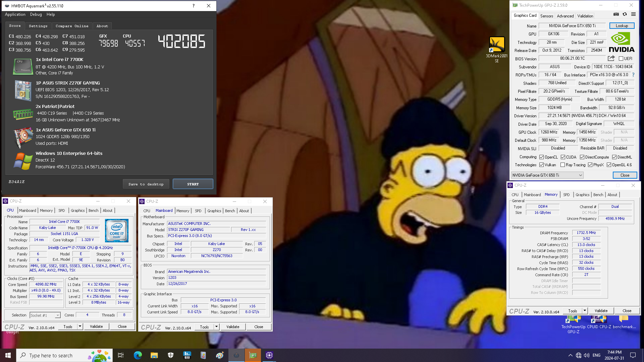Select the CPUID CPU-Z desktop shortcut
This screenshot has height=362, width=644.
(599, 322)
